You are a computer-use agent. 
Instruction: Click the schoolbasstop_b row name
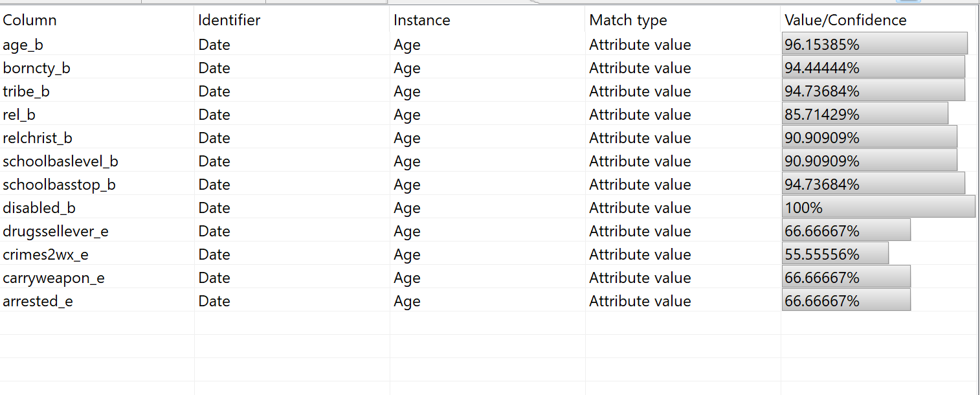pyautogui.click(x=59, y=185)
